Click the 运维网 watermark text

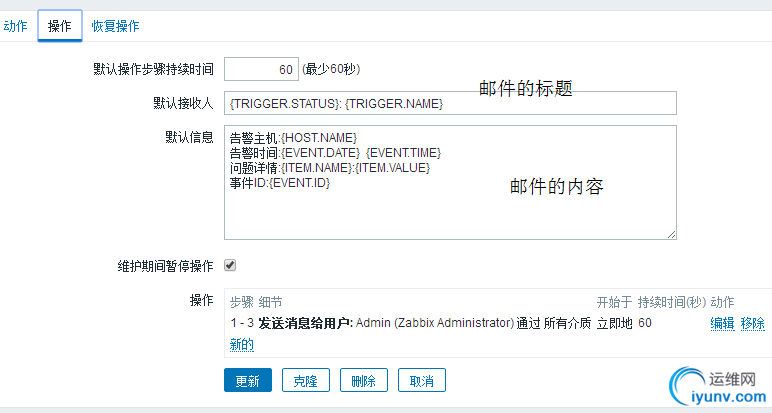point(731,379)
